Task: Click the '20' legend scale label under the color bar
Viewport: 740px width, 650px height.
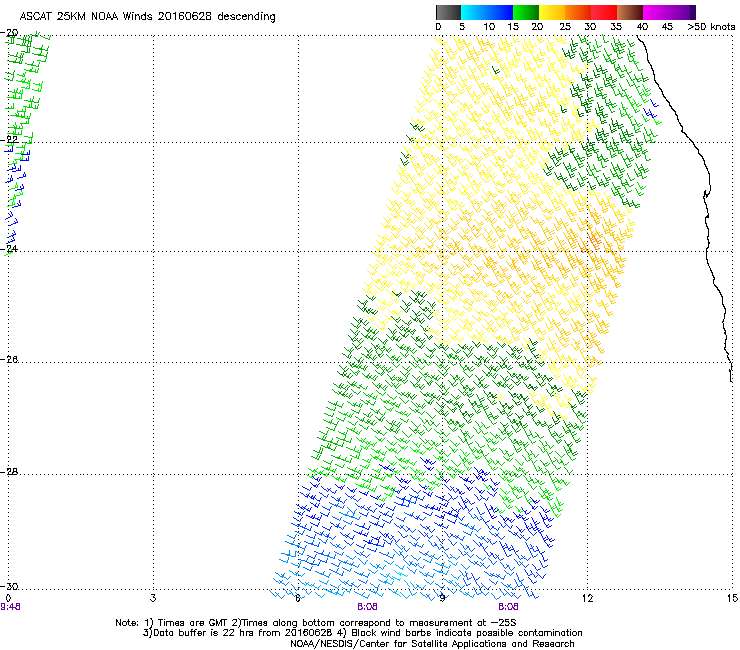Action: (x=537, y=27)
